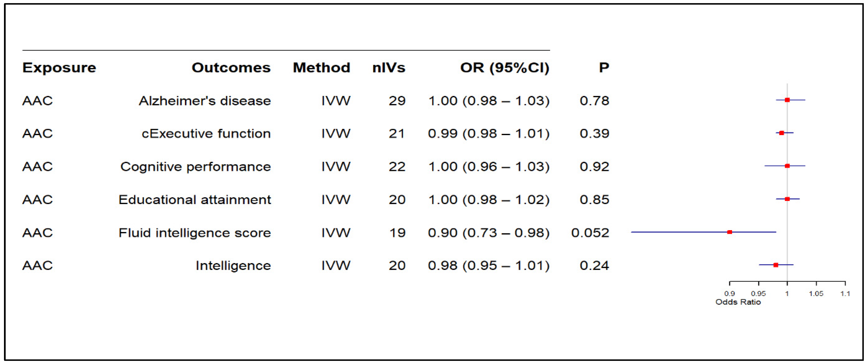Image resolution: width=868 pixels, height=364 pixels.
Task: Click the 0.9 tick label on the axis
Action: point(730,294)
